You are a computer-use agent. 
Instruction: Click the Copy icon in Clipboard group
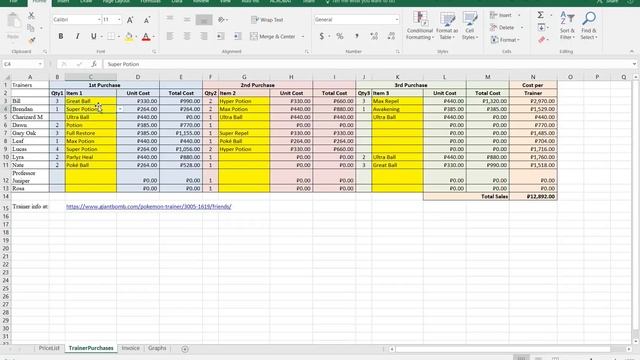pos(31,28)
